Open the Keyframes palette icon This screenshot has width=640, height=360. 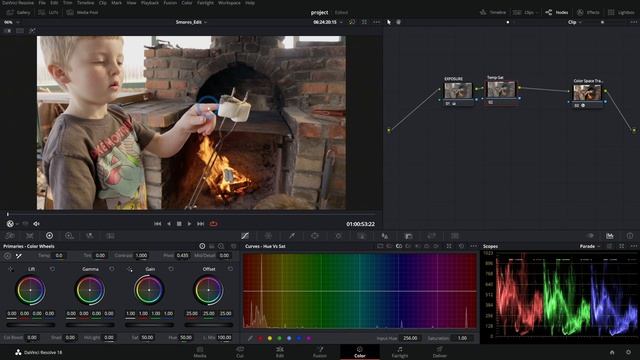[590, 236]
